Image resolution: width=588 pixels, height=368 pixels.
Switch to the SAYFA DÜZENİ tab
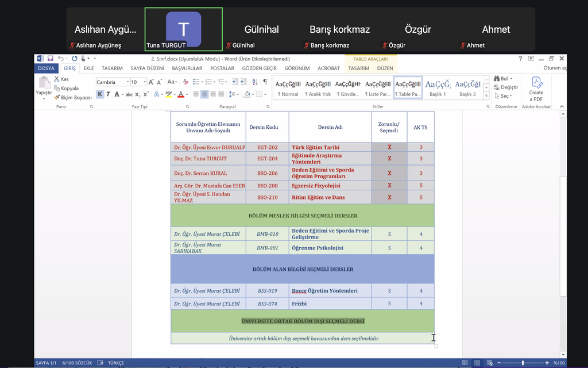pyautogui.click(x=147, y=68)
